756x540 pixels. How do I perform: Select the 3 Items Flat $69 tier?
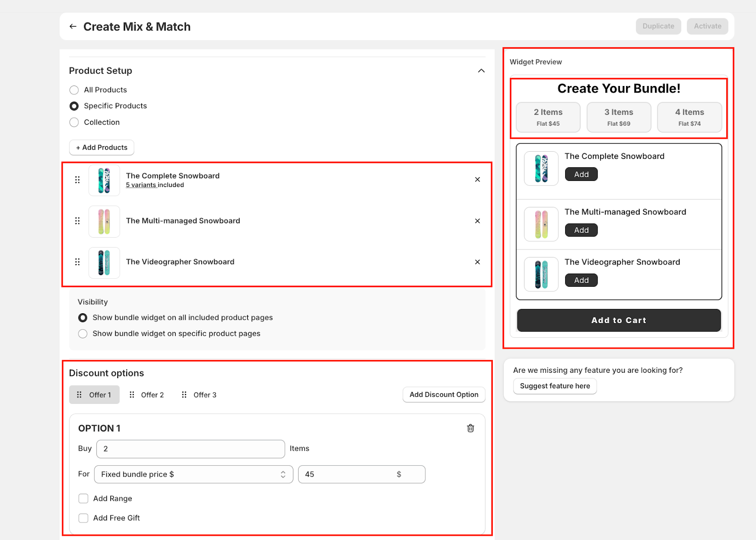(x=619, y=117)
